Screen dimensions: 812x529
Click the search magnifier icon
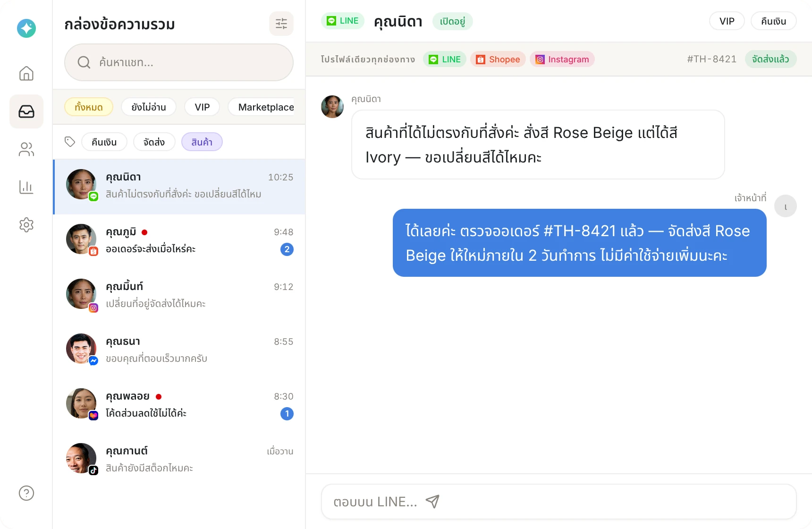coord(84,62)
